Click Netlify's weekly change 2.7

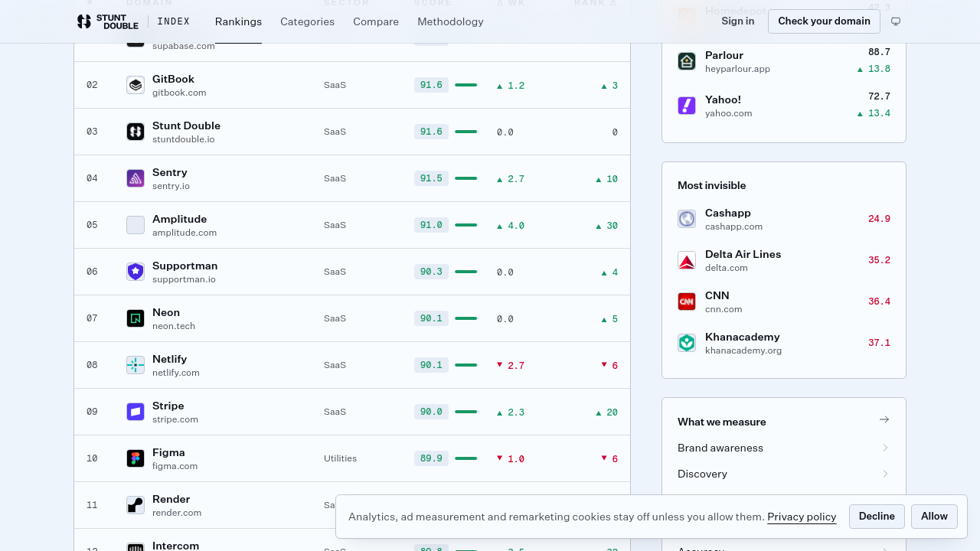[x=511, y=366]
